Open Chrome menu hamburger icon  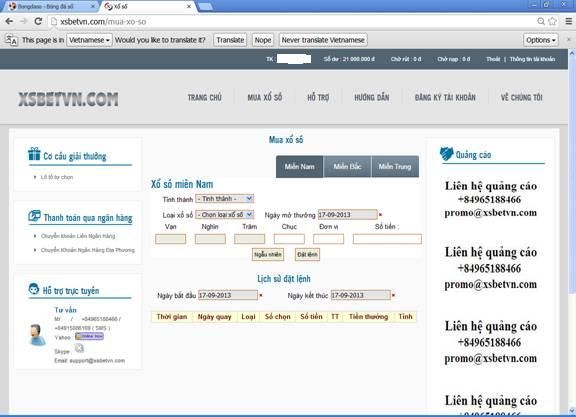(x=568, y=21)
